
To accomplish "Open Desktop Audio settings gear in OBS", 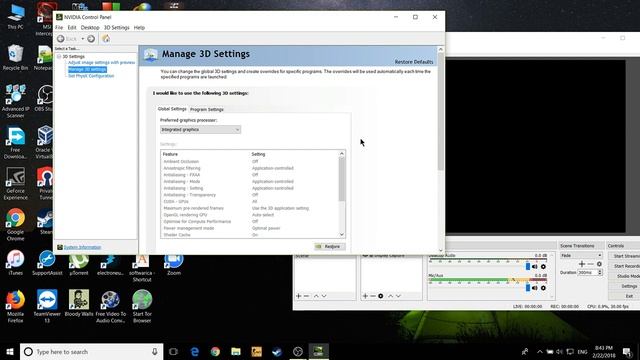I will coord(543,267).
